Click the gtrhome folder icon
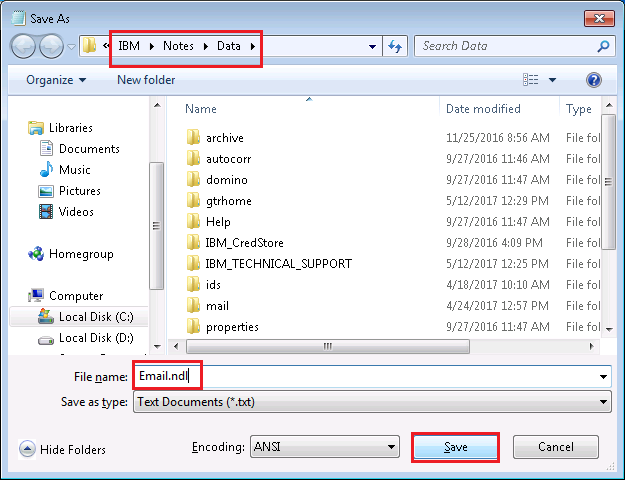 (x=193, y=201)
